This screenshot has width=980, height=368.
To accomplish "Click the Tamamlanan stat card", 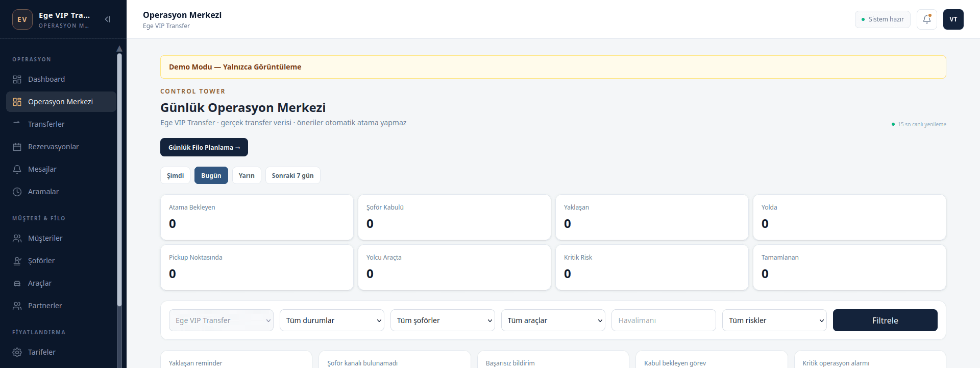I will 849,267.
